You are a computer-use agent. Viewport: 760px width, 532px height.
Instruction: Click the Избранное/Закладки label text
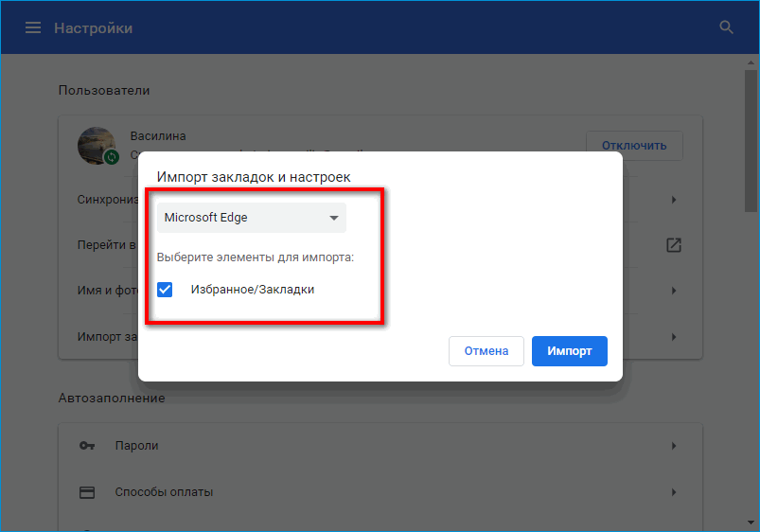(252, 290)
